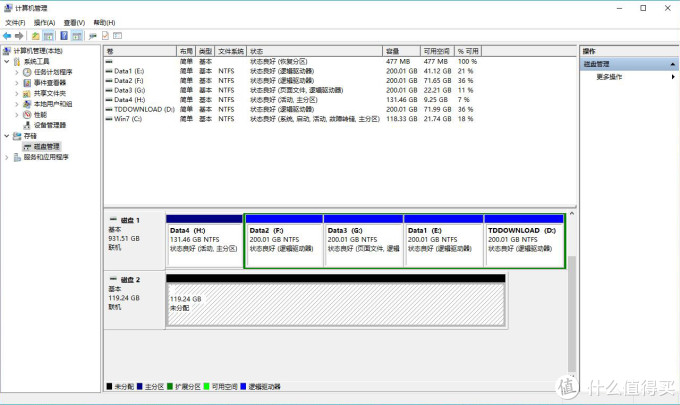Select 事件查看器 in the tree

tap(50, 82)
